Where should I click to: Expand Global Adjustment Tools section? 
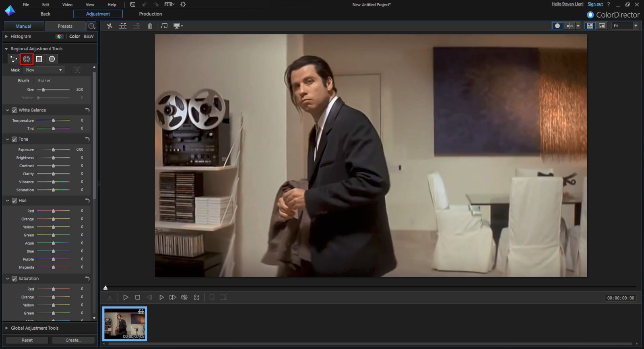click(6, 328)
